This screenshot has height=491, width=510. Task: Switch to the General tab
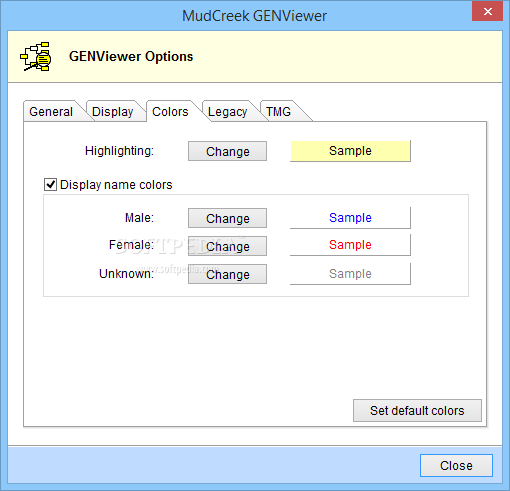51,111
